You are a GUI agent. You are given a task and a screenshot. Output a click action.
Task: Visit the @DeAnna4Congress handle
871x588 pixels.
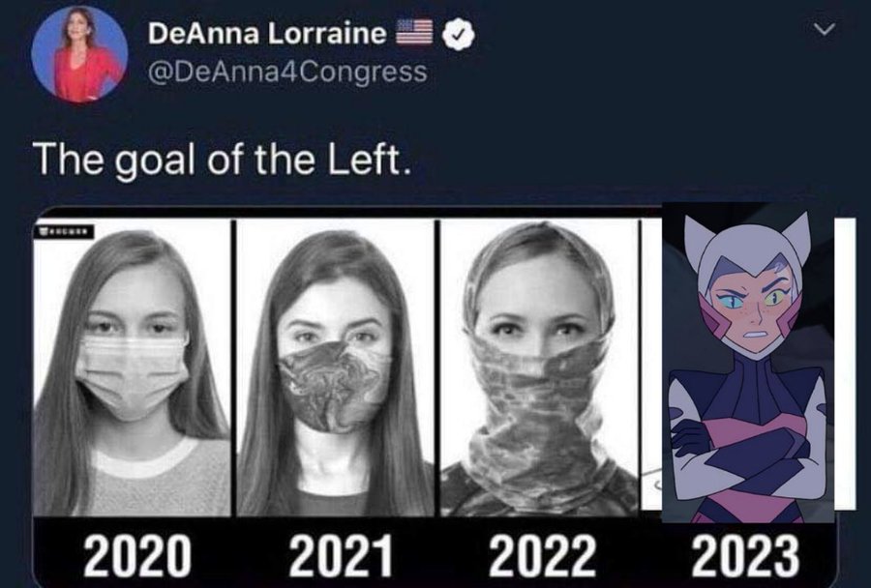coord(287,73)
